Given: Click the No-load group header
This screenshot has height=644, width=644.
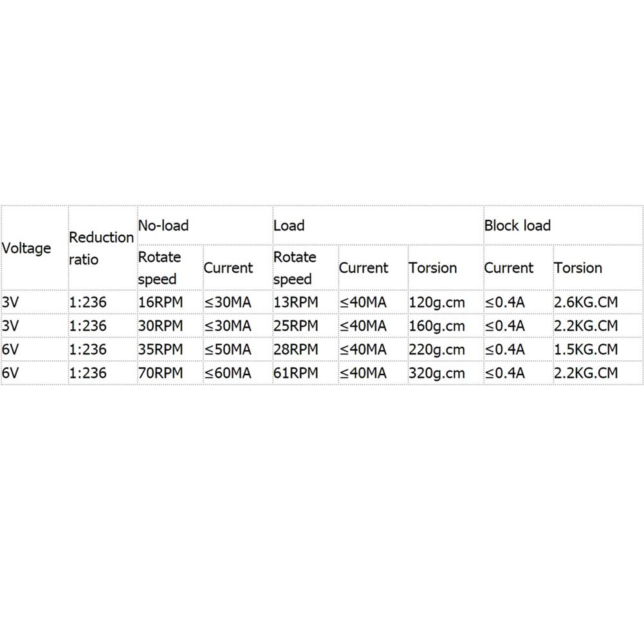Looking at the screenshot, I should click(205, 225).
